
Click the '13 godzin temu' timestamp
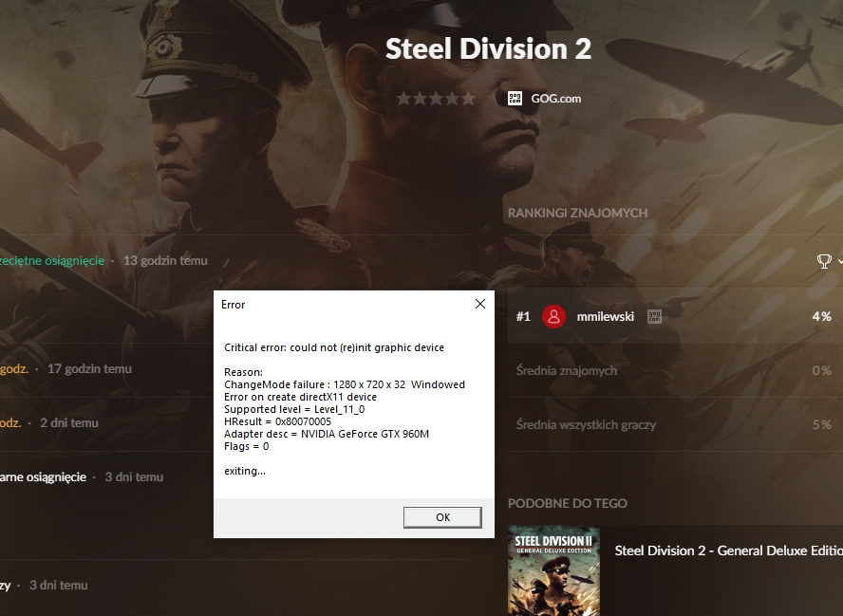click(165, 261)
